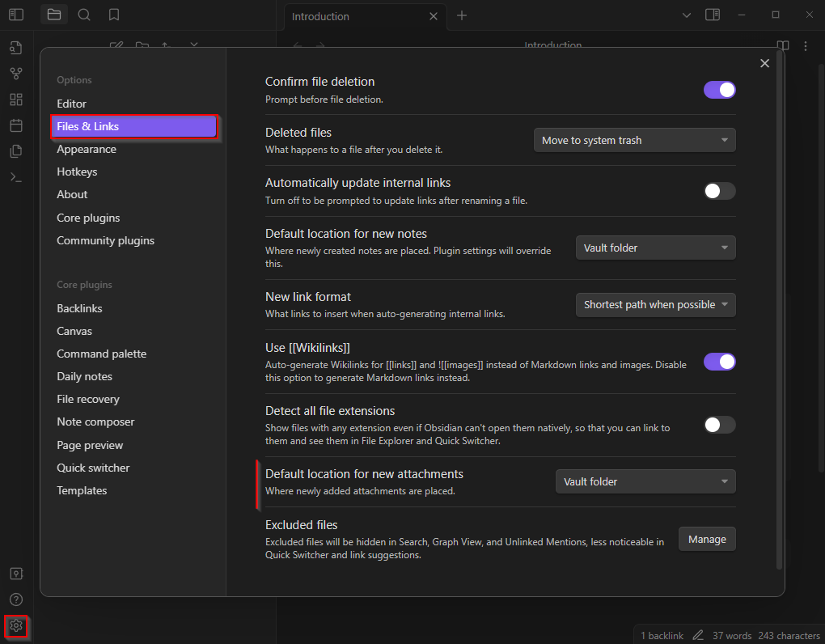This screenshot has width=825, height=644.
Task: Open File recovery plugin settings
Action: coord(133,400)
